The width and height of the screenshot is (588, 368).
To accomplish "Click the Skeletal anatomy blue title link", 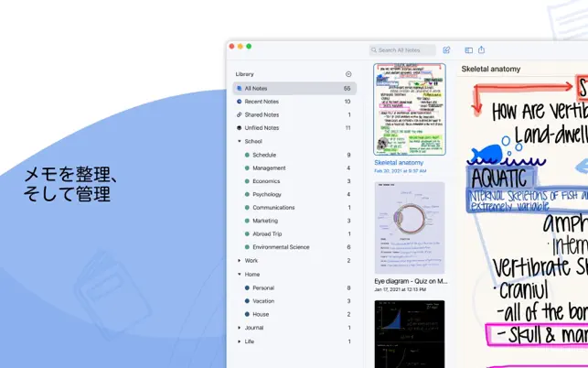I will 399,162.
